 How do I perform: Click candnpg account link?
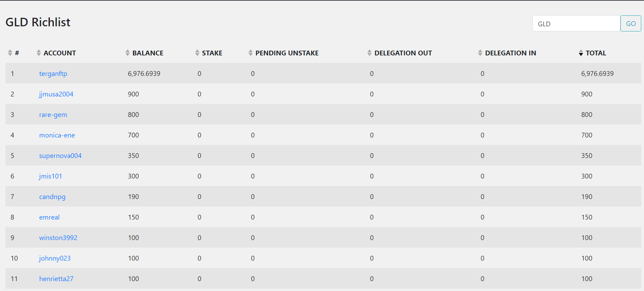click(52, 197)
